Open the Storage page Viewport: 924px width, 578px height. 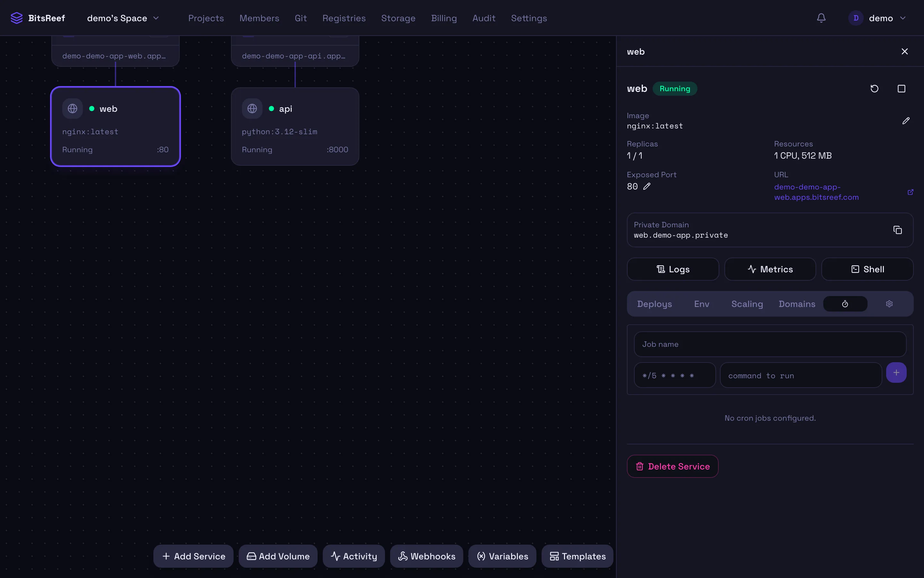[x=398, y=18]
